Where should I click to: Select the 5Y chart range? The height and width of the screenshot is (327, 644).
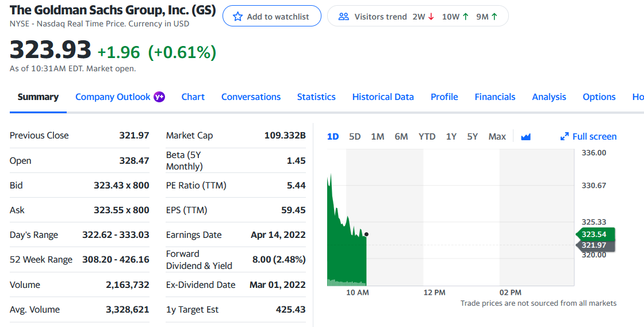point(472,137)
